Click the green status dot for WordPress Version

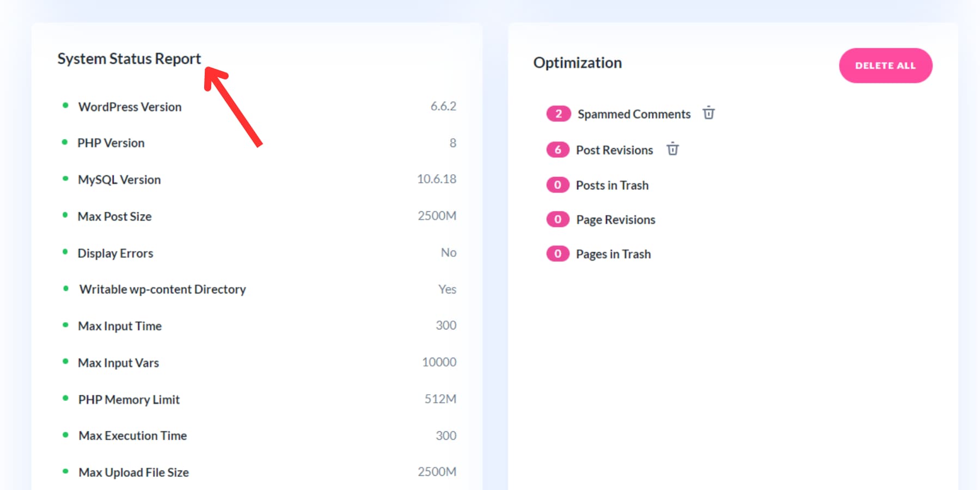coord(66,105)
